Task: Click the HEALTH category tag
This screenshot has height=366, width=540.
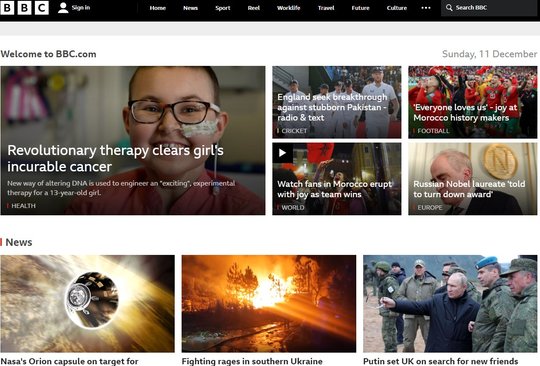Action: [23, 206]
